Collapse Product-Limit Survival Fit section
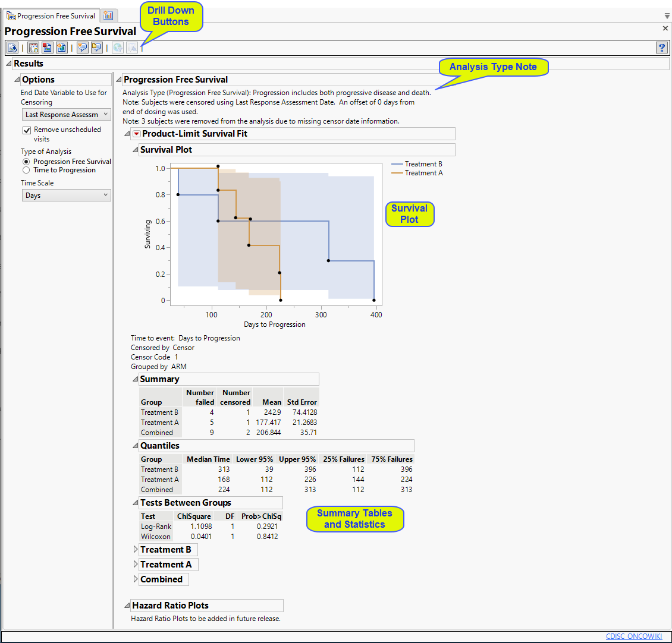Viewport: 672px width, 643px height. [127, 134]
